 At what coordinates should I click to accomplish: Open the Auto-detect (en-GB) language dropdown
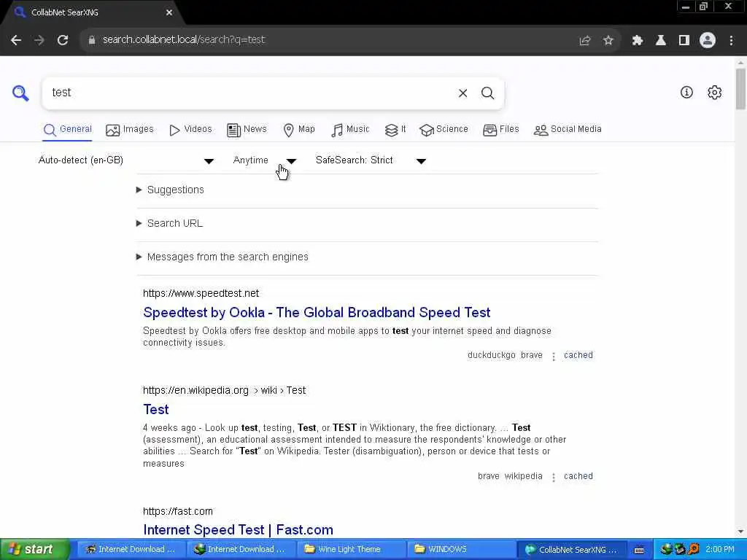[x=126, y=160]
